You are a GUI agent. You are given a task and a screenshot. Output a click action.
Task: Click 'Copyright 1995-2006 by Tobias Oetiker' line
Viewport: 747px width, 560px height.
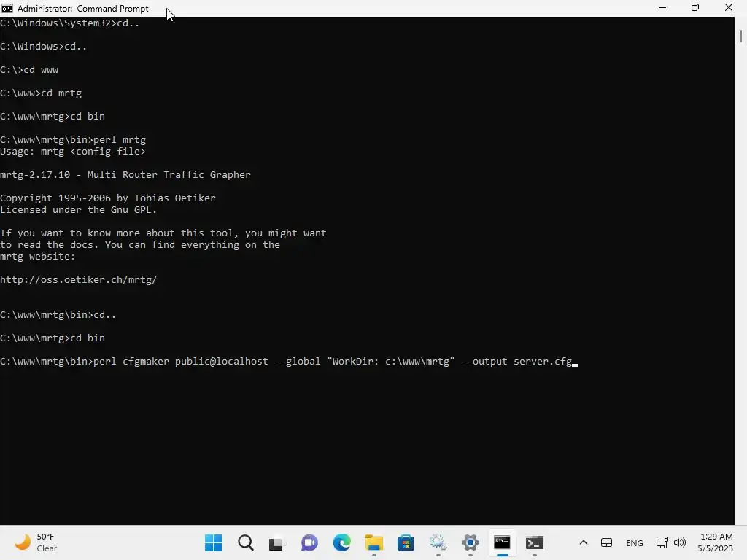click(x=108, y=198)
